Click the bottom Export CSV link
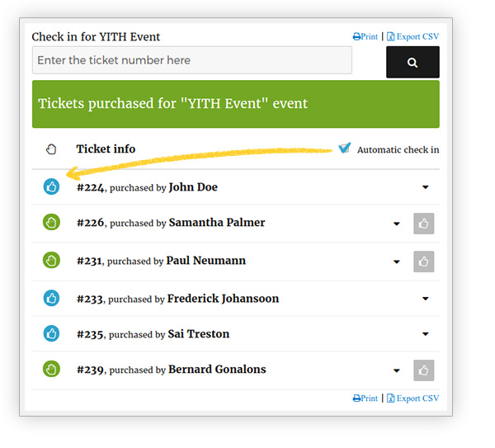This screenshot has height=448, width=495. (x=413, y=398)
